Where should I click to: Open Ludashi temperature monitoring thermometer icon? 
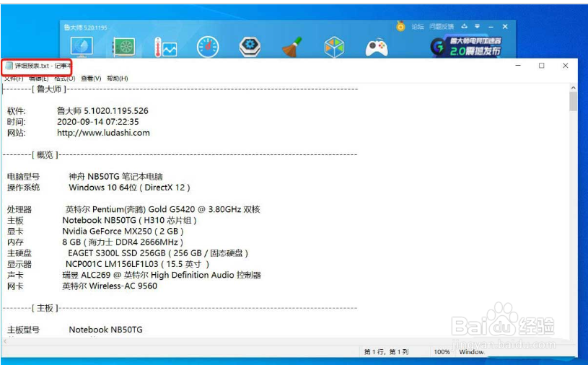coord(165,47)
